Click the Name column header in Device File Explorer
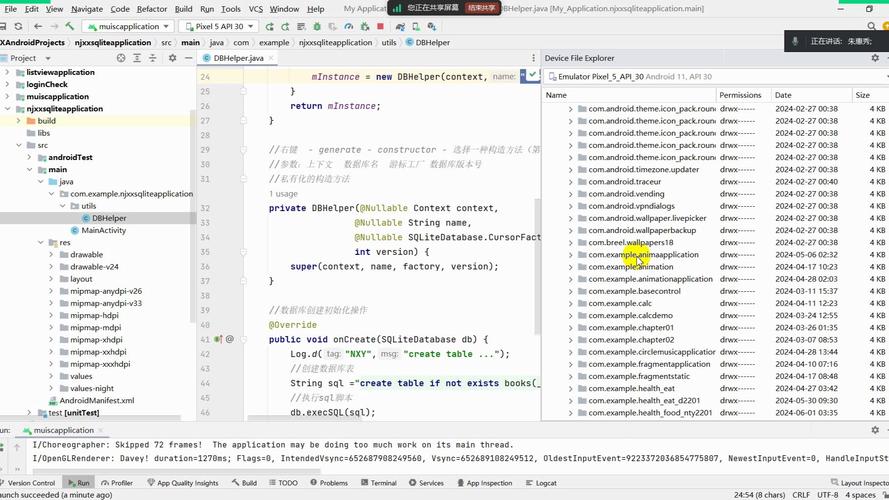 point(628,95)
